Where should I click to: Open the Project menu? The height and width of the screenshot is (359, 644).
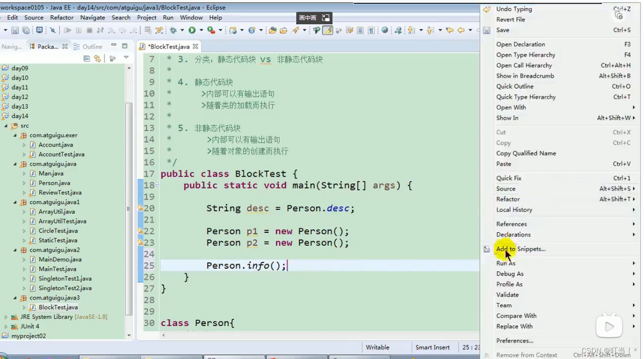(147, 18)
